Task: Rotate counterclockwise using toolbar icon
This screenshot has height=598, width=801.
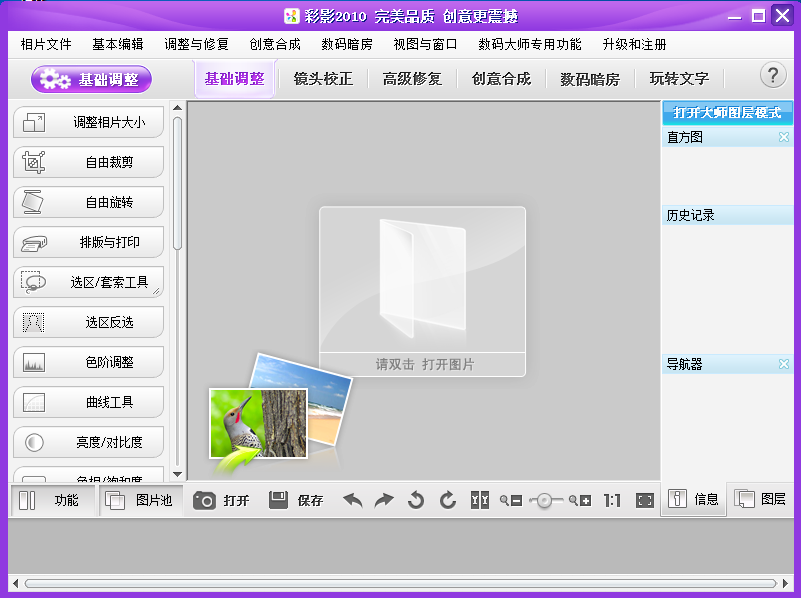Action: pos(416,500)
